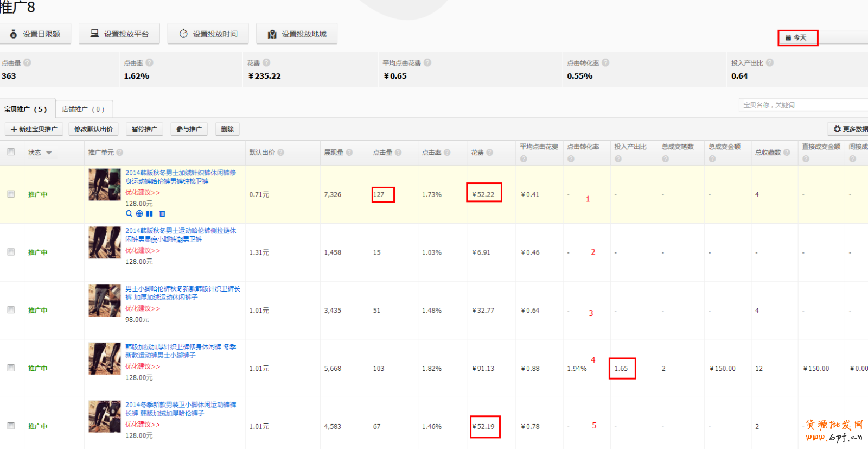
Task: Click the 宝贝名称 keyword search field
Action: pyautogui.click(x=803, y=105)
